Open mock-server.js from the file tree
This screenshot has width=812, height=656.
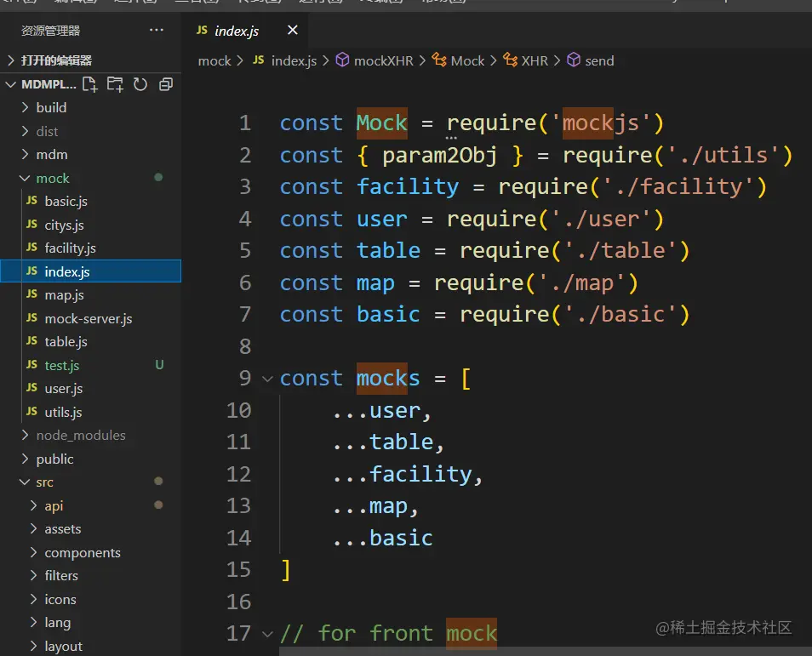coord(88,318)
